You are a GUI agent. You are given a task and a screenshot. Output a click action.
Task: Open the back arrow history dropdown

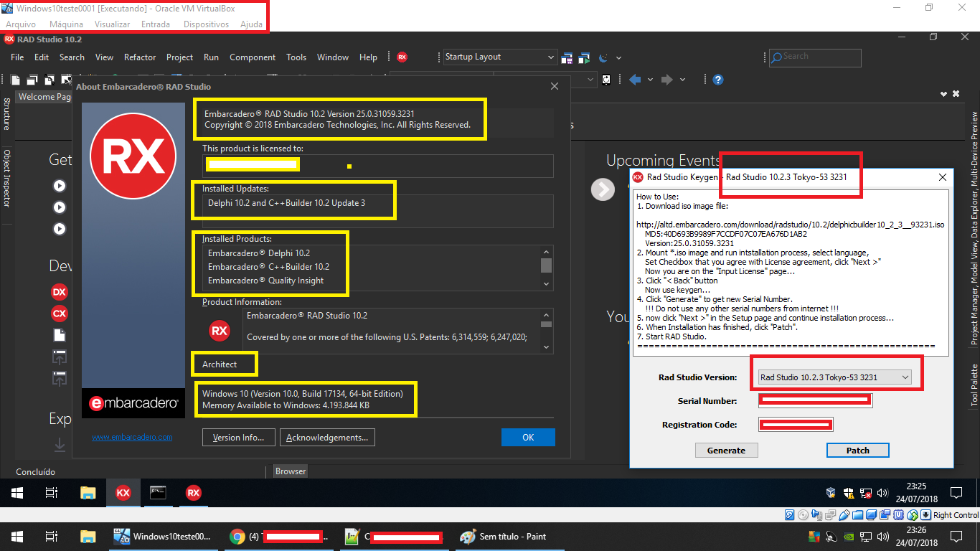650,80
